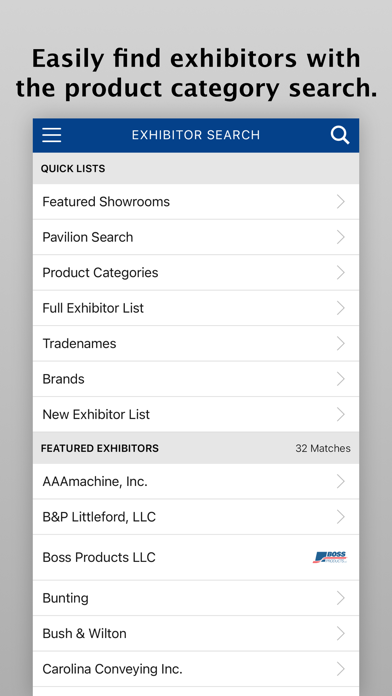Screen dimensions: 392x696
Task: Select Boss Products LLC entry
Action: [x=196, y=557]
